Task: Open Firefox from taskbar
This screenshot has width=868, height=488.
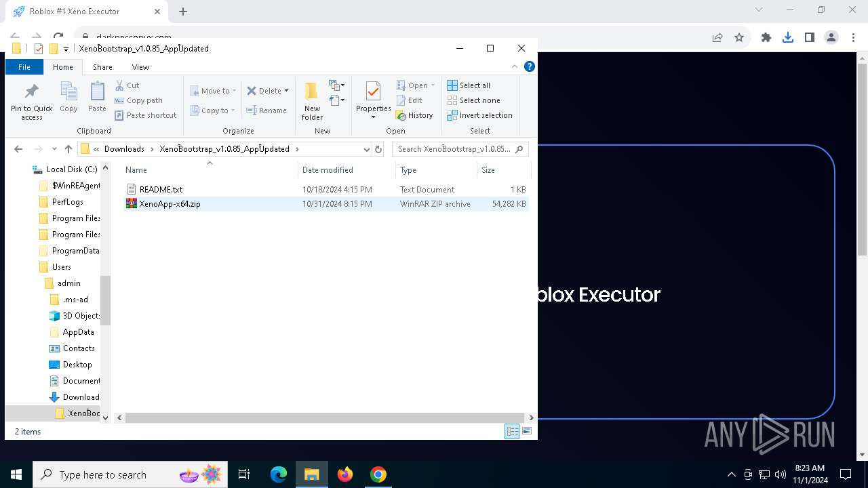Action: pos(345,474)
